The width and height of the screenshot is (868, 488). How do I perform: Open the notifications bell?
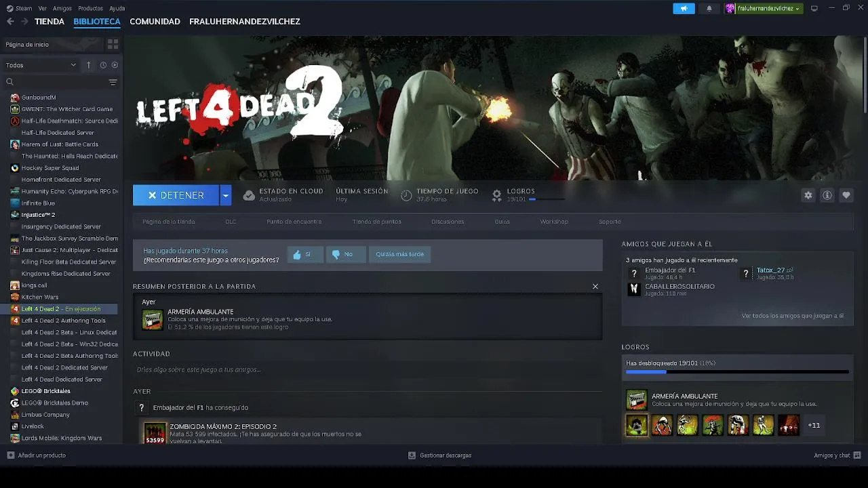pos(709,8)
